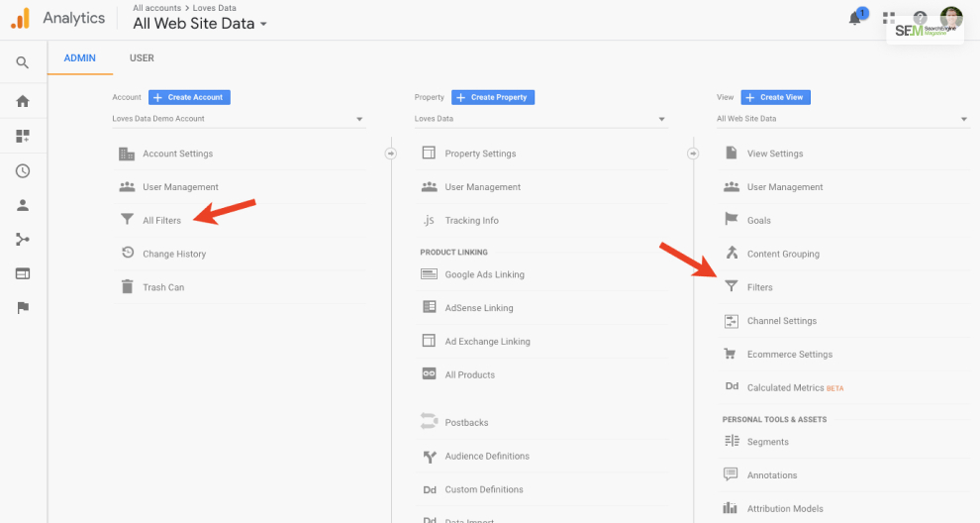The image size is (980, 523).
Task: Click the Change History clock icon
Action: click(x=128, y=253)
